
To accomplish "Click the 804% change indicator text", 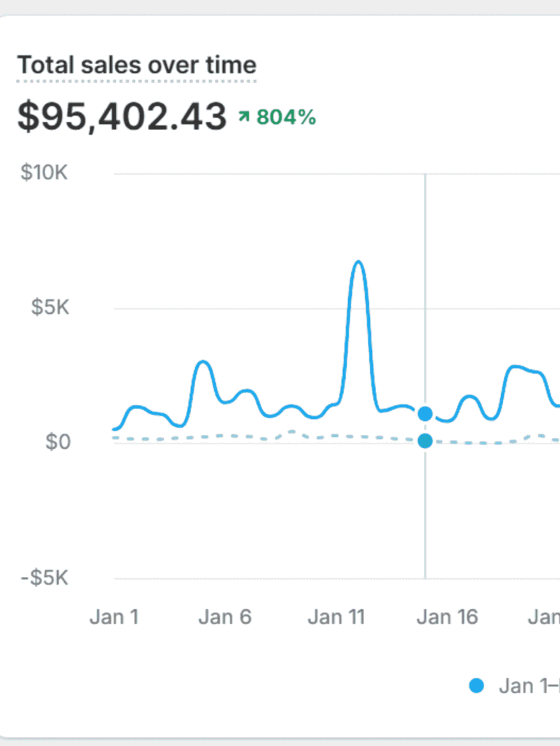I will (286, 117).
